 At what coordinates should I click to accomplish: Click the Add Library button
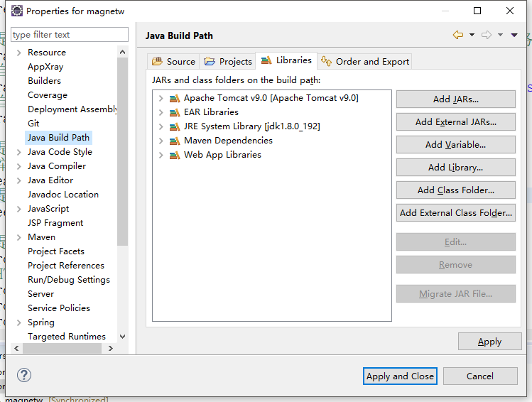456,167
